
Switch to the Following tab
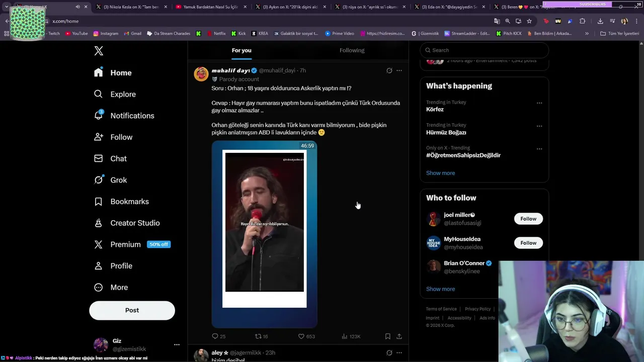[x=352, y=50]
